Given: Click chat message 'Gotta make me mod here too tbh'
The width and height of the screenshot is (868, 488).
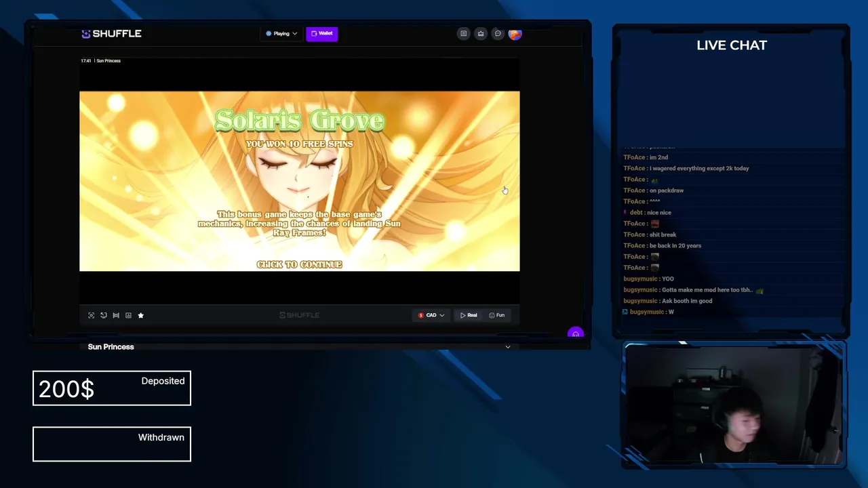Looking at the screenshot, I should tap(707, 290).
